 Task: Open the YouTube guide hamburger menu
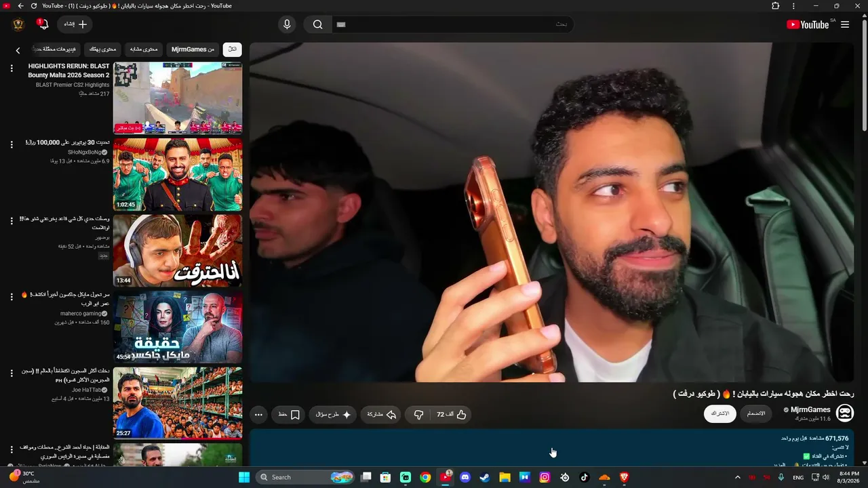[845, 24]
